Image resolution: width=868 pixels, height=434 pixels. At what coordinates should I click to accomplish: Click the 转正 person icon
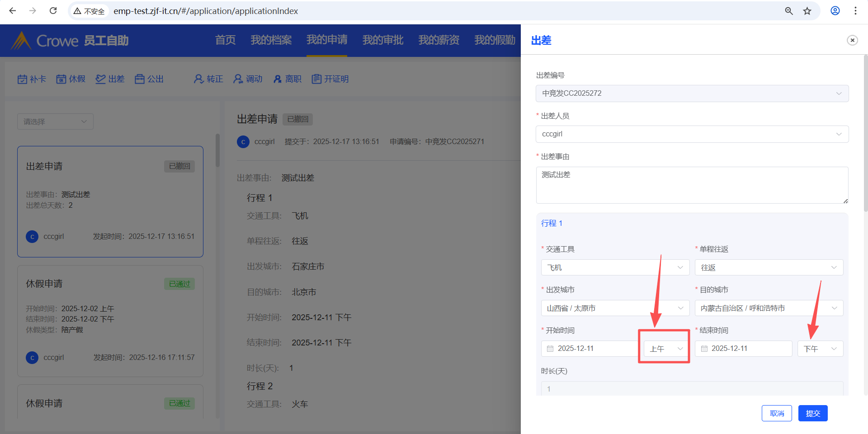[198, 79]
